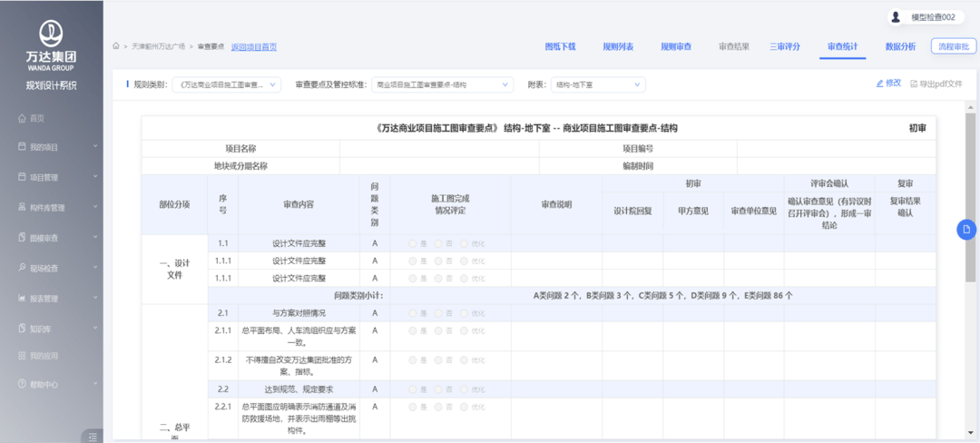Screen dimensions: 980x443
Task: Click the 返回项目首页 link
Action: tap(254, 47)
